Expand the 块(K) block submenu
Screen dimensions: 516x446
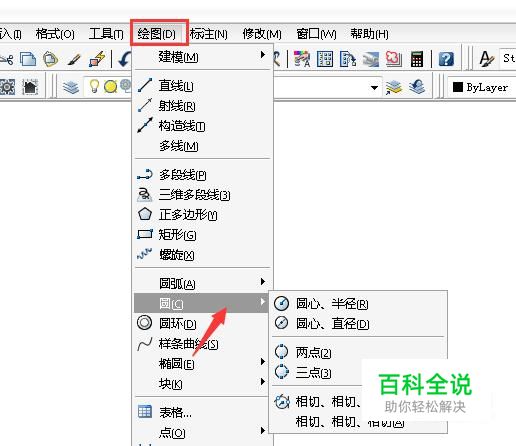202,384
